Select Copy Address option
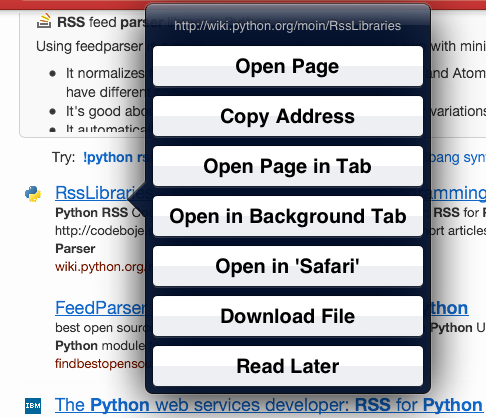486x418 pixels. pyautogui.click(x=288, y=116)
